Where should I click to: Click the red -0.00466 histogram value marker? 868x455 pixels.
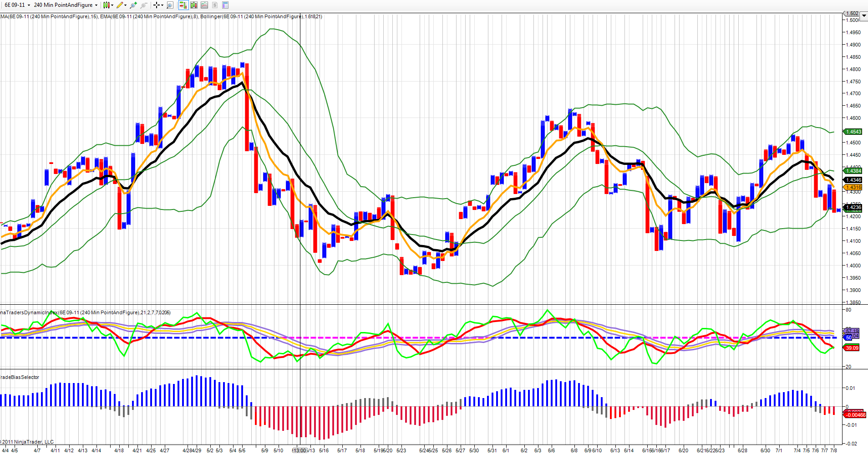pos(855,415)
